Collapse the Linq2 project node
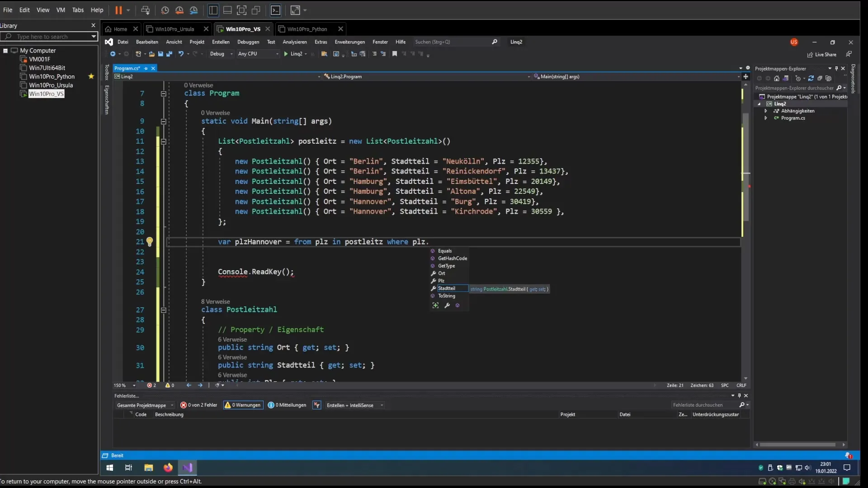This screenshot has height=488, width=868. (x=759, y=104)
